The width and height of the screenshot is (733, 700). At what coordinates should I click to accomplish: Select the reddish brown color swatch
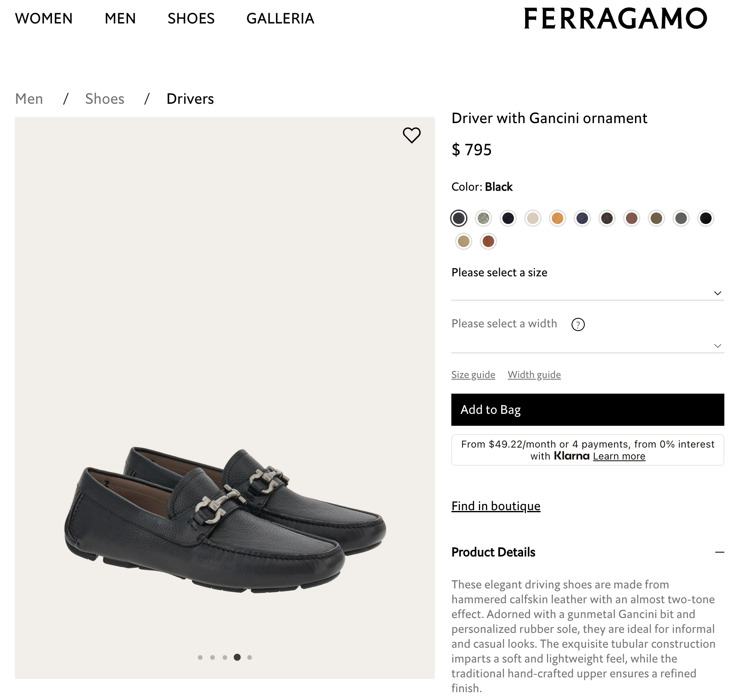[x=632, y=218]
